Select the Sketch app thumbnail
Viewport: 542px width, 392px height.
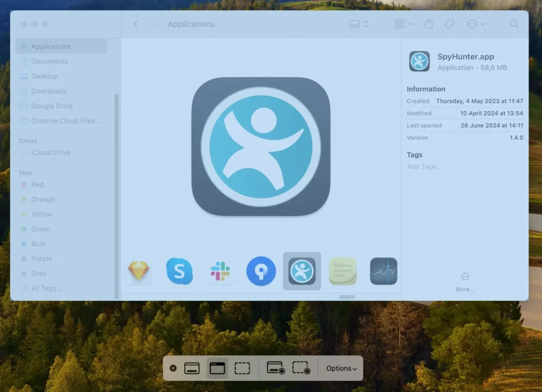click(139, 271)
